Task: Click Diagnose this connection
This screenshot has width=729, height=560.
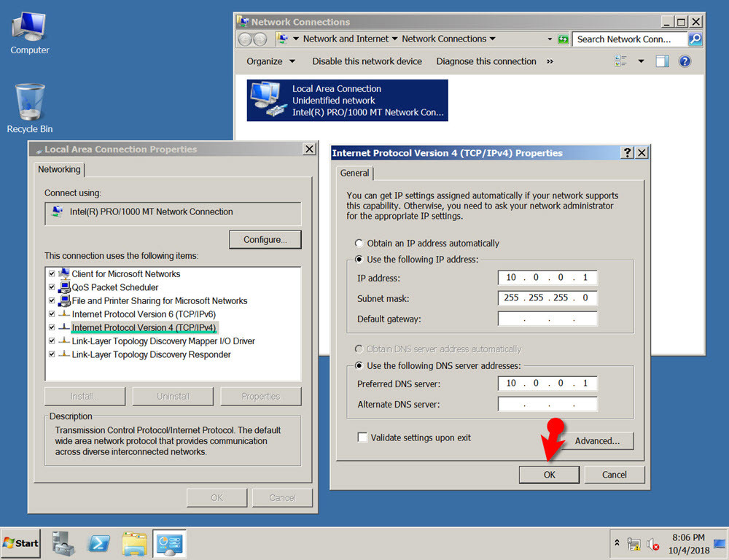Action: [486, 61]
